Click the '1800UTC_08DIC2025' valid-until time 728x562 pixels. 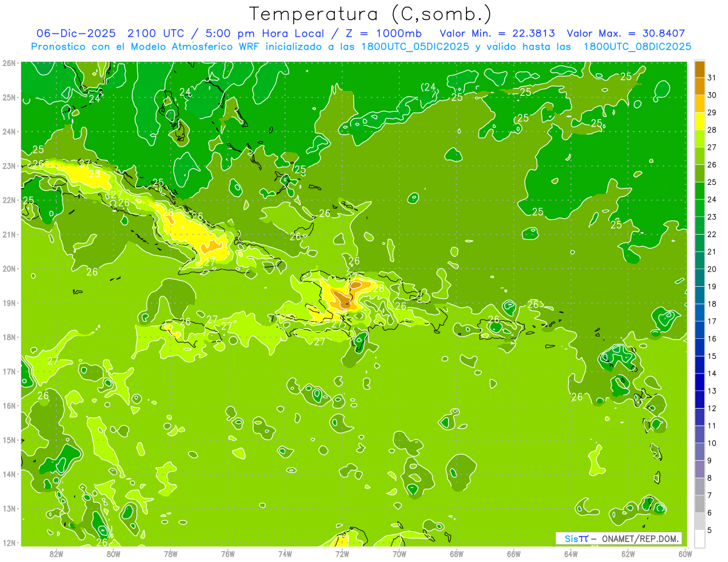(x=637, y=47)
